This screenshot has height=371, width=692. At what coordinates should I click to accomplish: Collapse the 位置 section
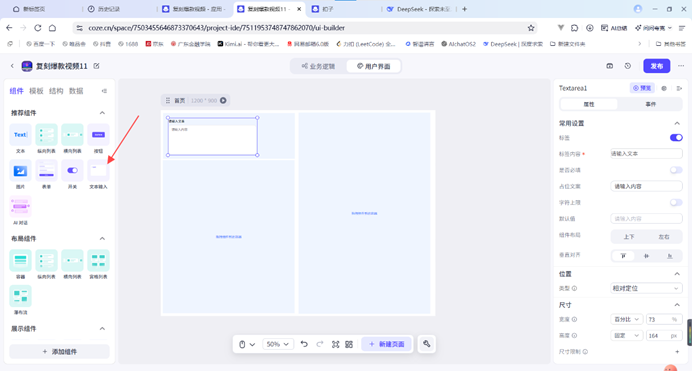(x=677, y=274)
